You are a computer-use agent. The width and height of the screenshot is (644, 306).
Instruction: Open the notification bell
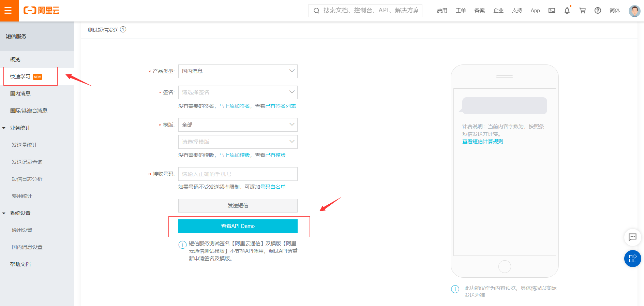[x=567, y=11]
